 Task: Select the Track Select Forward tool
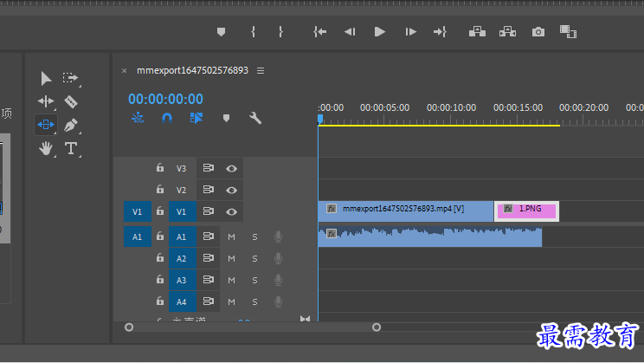(70, 78)
